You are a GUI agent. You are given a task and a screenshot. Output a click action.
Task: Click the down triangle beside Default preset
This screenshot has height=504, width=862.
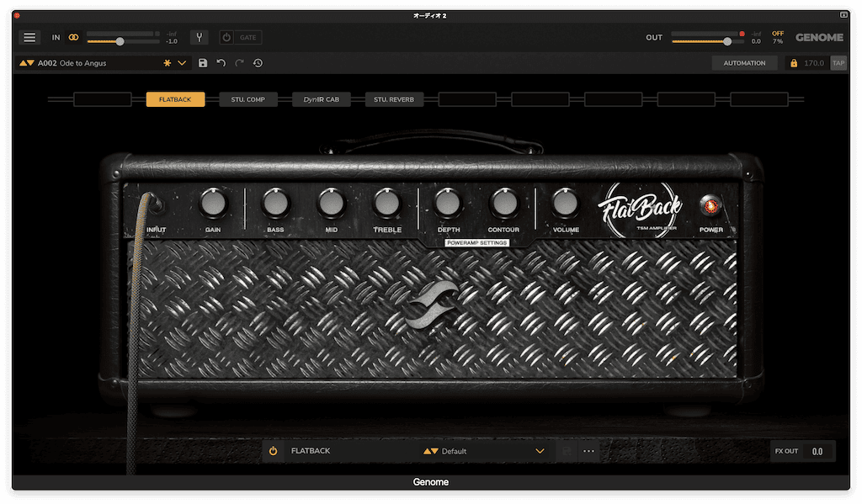pos(434,451)
